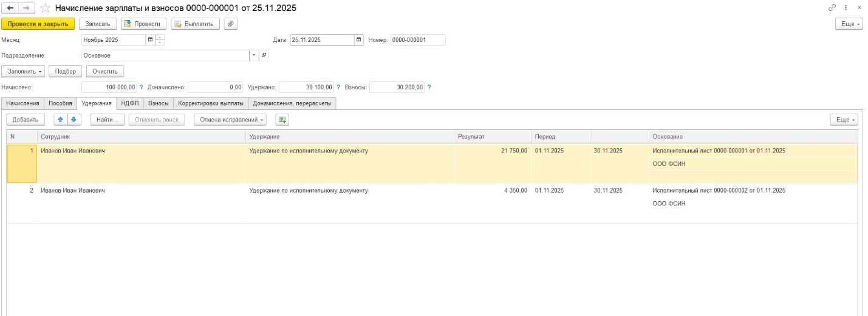The height and width of the screenshot is (316, 868).
Task: Click the table icon after Отмена исправлений
Action: 282,120
